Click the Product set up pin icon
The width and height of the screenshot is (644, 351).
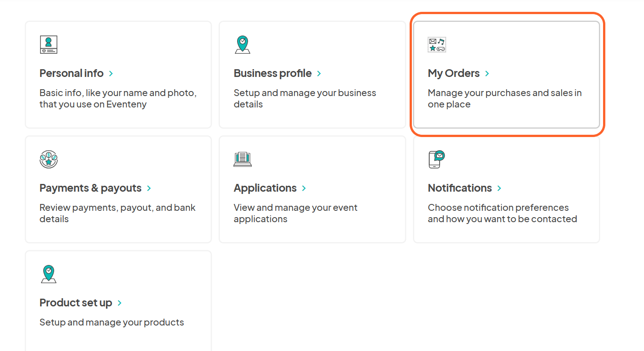49,274
